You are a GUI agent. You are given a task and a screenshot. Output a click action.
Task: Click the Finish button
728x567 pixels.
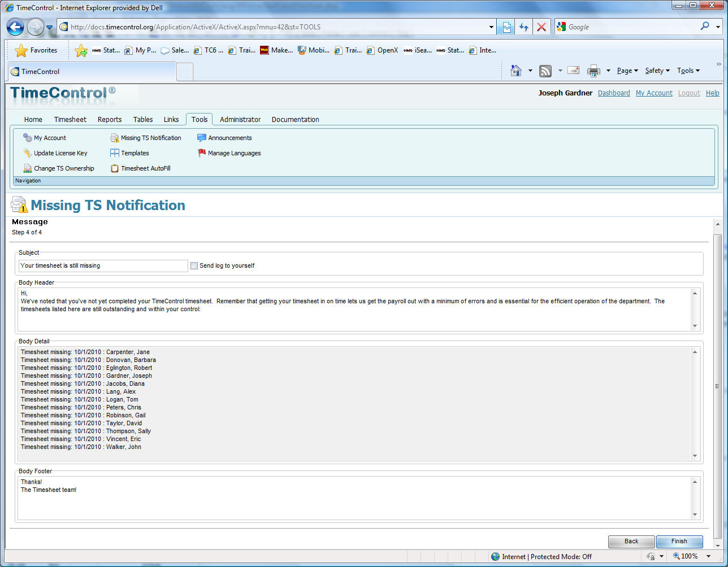679,541
